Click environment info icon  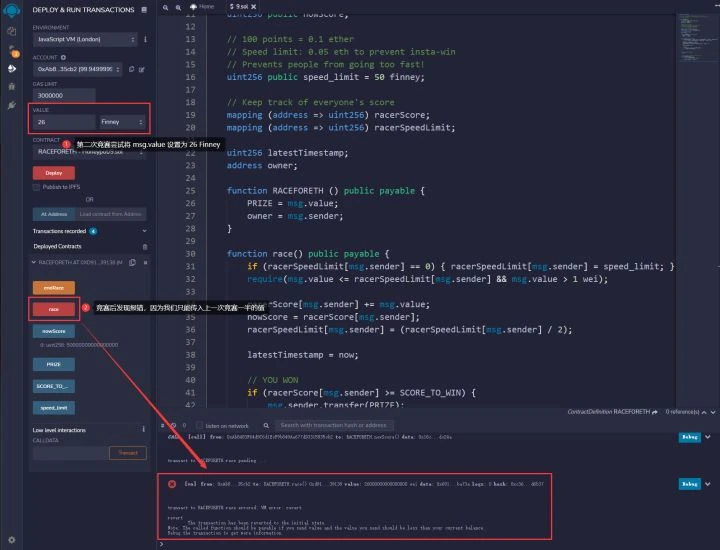coord(146,39)
